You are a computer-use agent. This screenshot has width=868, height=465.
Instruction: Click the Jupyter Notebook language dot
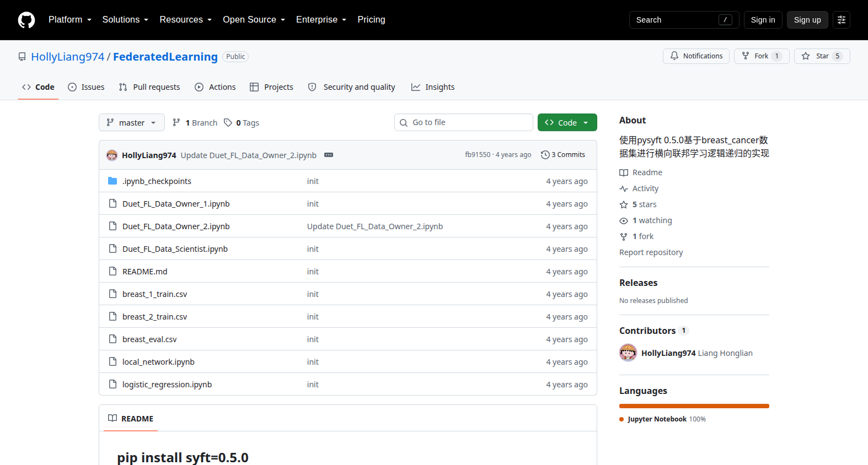tap(621, 419)
